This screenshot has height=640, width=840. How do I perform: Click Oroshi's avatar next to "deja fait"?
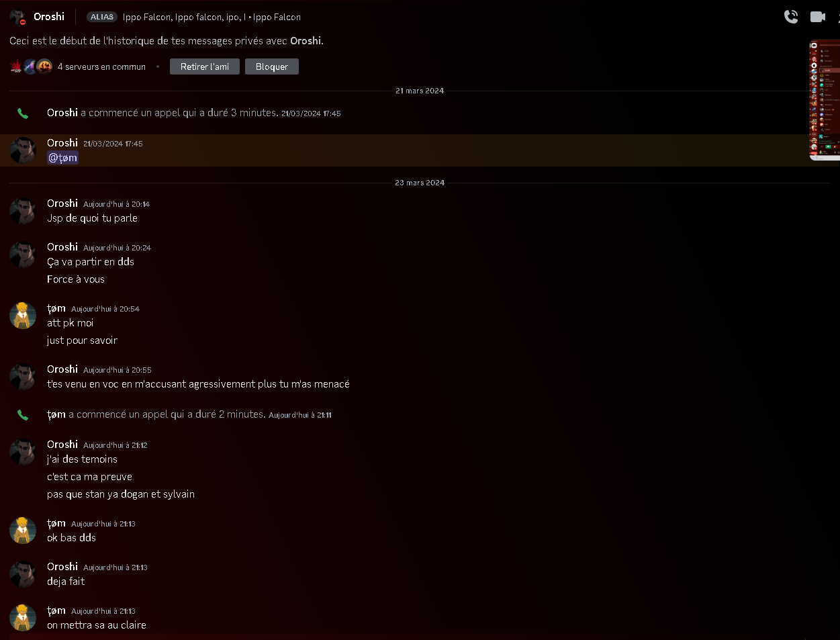tap(23, 574)
